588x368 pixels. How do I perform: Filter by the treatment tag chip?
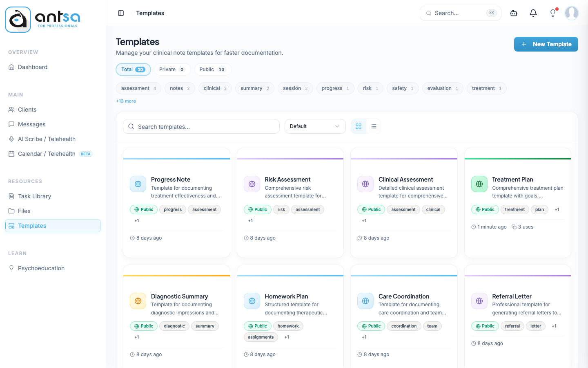487,88
